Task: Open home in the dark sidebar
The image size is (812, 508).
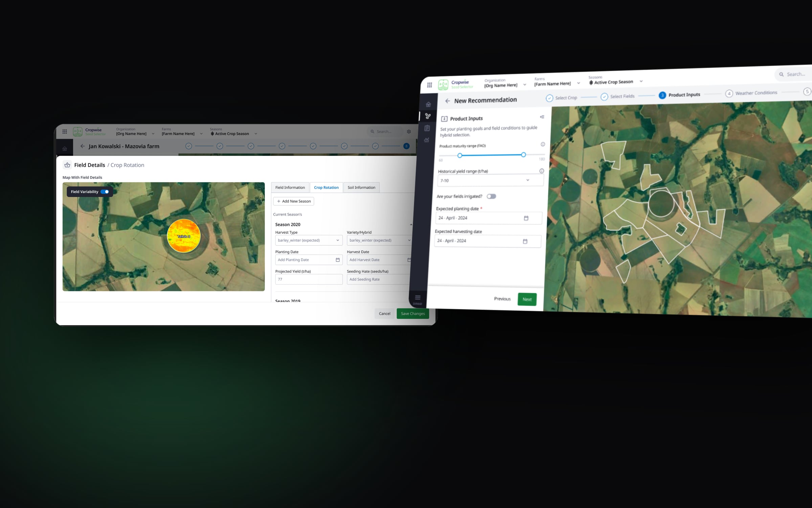Action: point(428,104)
